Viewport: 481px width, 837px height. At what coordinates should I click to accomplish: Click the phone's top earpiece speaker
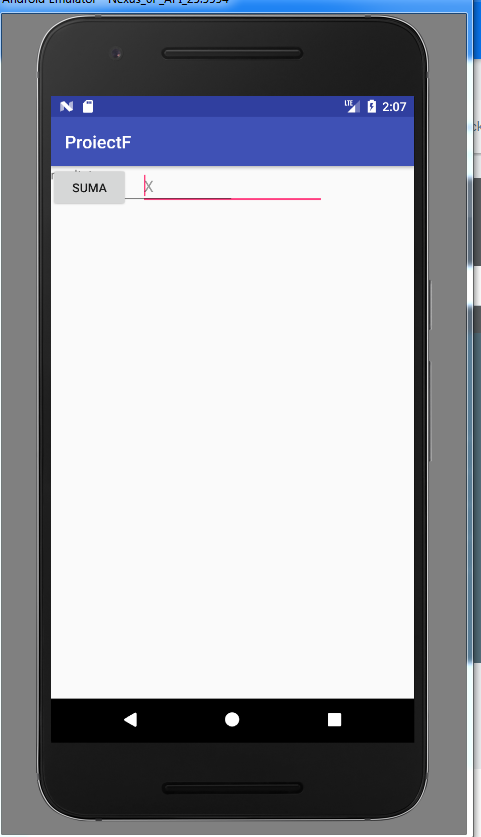[232, 53]
